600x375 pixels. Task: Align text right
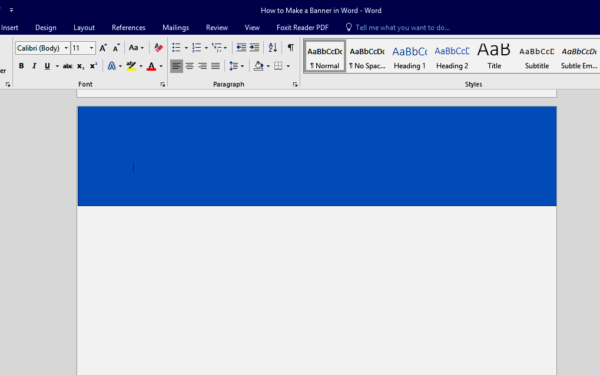202,66
